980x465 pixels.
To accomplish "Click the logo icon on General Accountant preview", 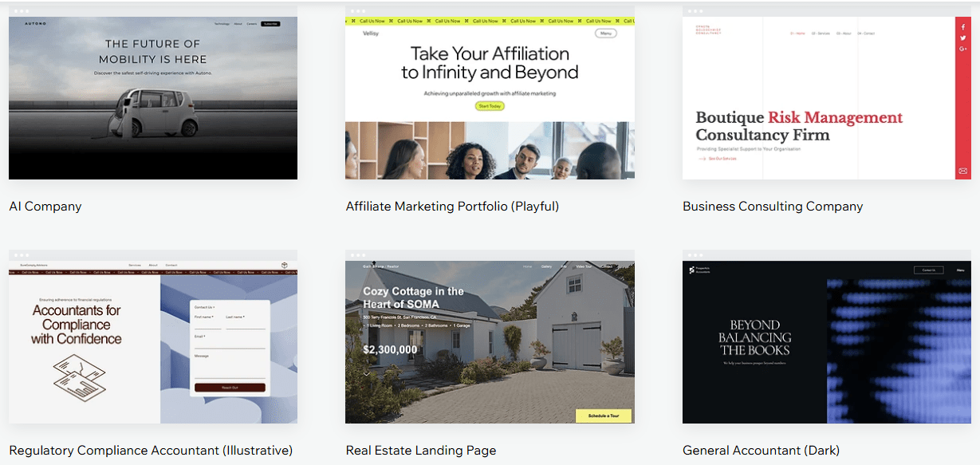I will (692, 270).
